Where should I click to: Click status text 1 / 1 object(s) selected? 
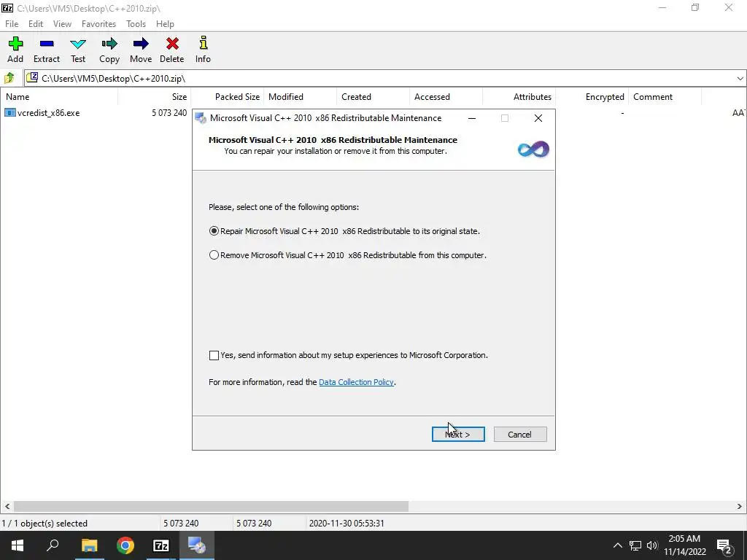tap(44, 524)
